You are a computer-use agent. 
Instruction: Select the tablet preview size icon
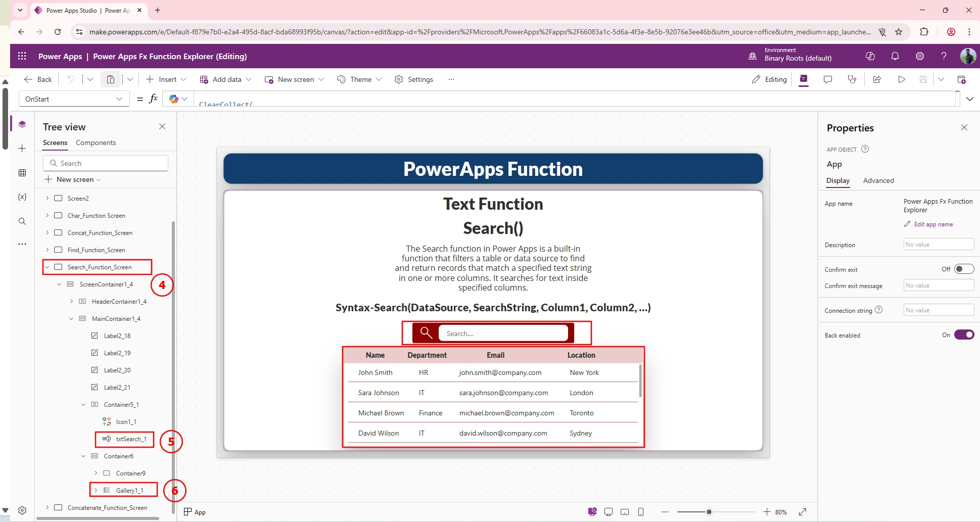(625, 512)
